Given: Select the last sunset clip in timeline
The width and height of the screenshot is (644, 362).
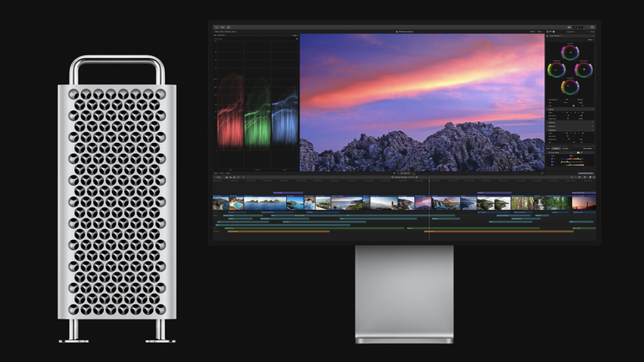Looking at the screenshot, I should [584, 203].
